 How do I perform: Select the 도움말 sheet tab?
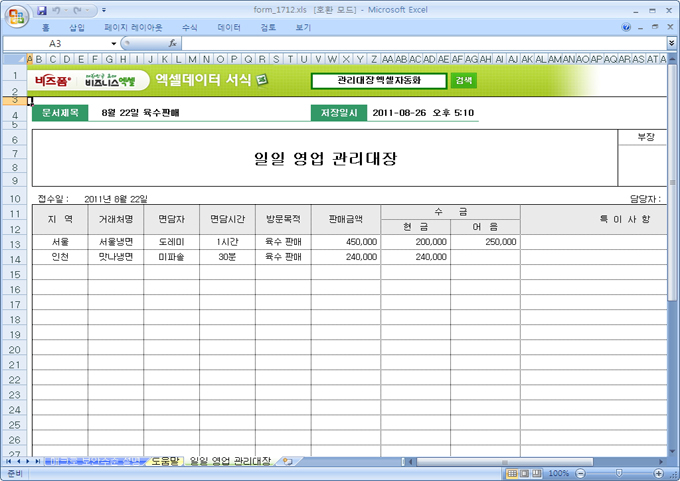coord(165,461)
